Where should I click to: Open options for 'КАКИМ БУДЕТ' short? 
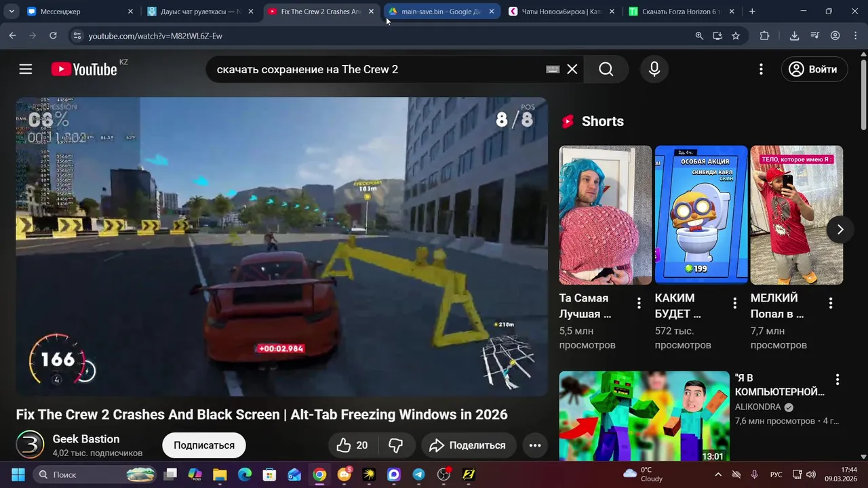point(734,304)
